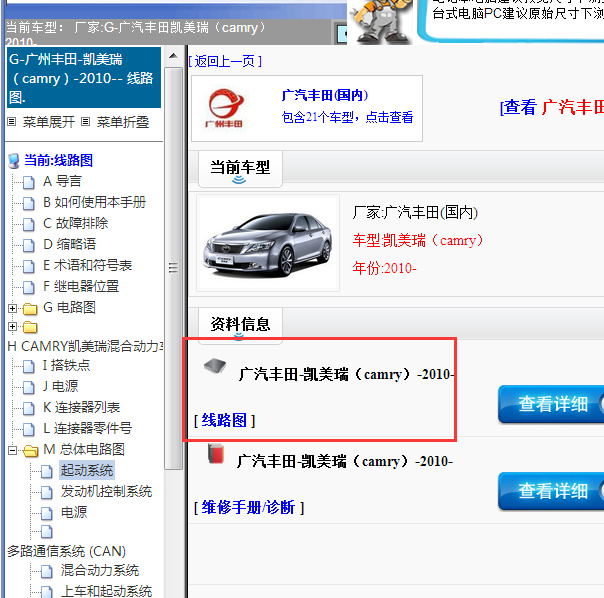Image resolution: width=604 pixels, height=598 pixels.
Task: Open the page icon beside A 导言
Action: pos(29,182)
